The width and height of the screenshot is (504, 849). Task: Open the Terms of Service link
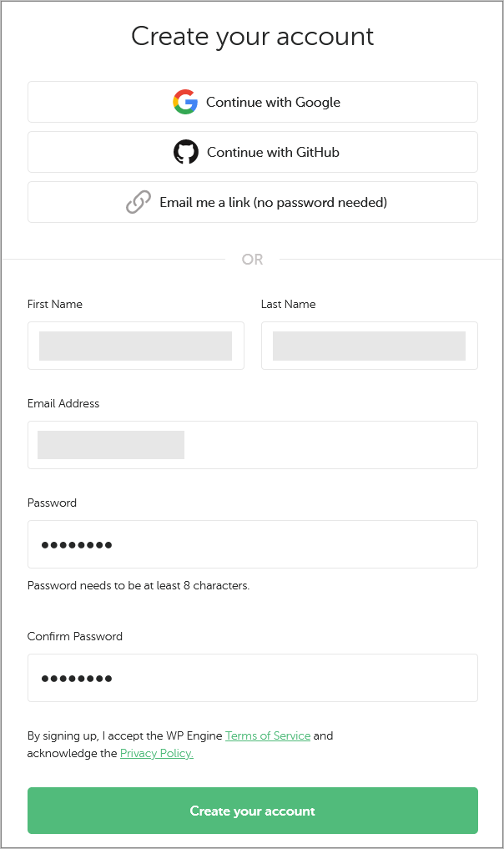(268, 735)
